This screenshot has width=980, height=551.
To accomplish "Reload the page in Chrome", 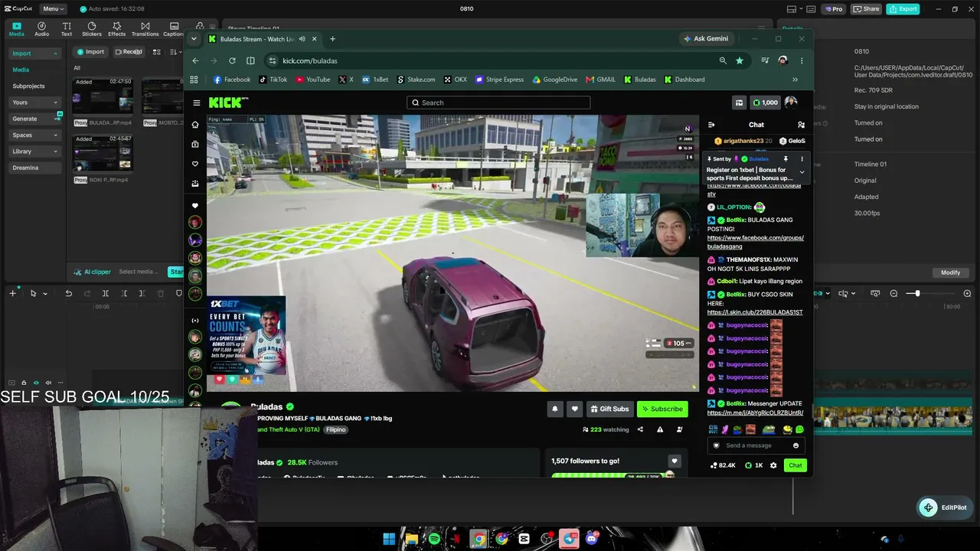I will coord(232,60).
